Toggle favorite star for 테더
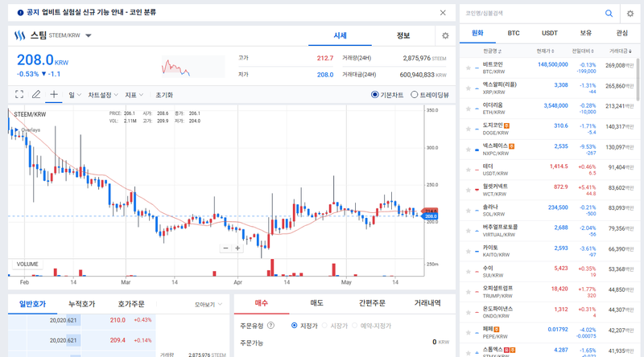The width and height of the screenshot is (644, 357). click(469, 170)
